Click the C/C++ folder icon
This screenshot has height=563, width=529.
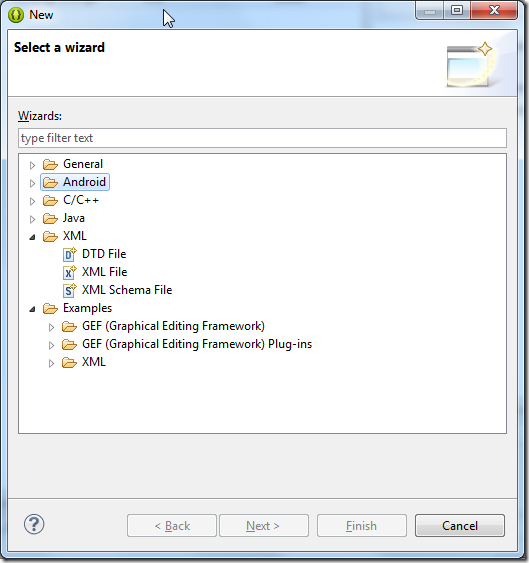coord(50,200)
